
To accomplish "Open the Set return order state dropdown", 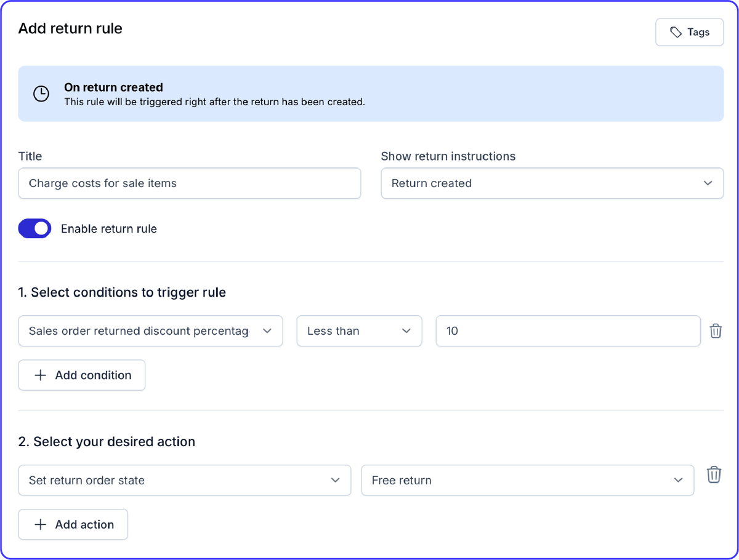I will point(184,480).
